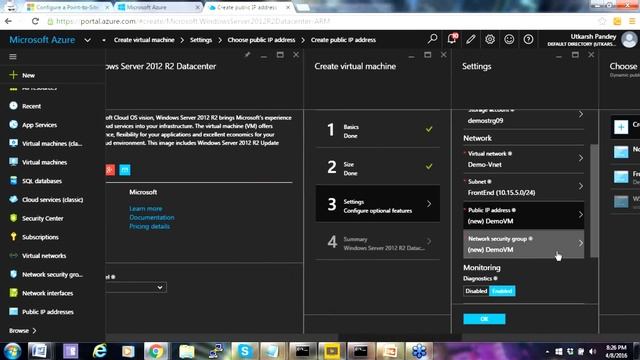Switch to Microsoft Azure browser tab
The height and width of the screenshot is (360, 640).
pos(157,7)
